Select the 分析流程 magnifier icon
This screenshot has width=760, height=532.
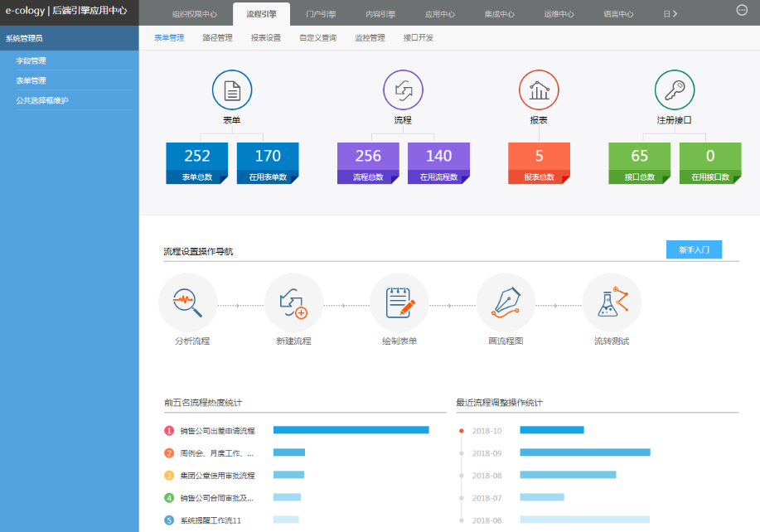(187, 302)
